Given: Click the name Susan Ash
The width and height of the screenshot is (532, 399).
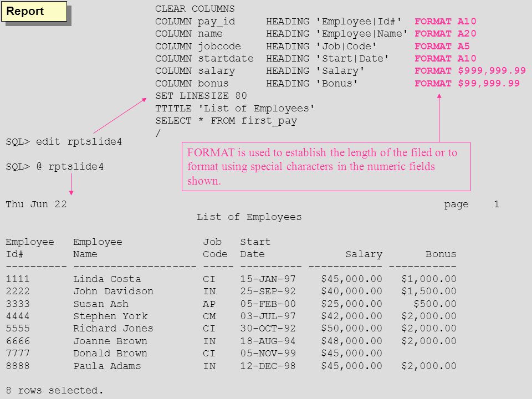Looking at the screenshot, I should pos(101,304).
